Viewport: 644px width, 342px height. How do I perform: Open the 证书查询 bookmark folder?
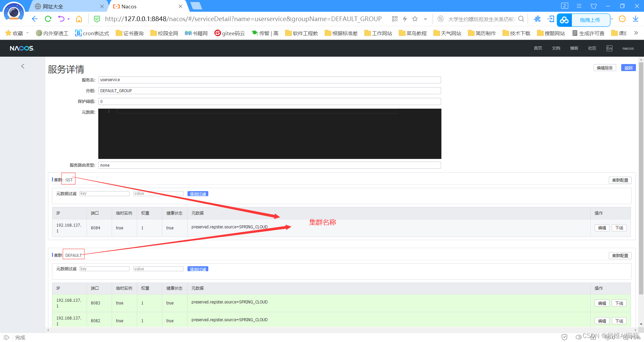(129, 33)
